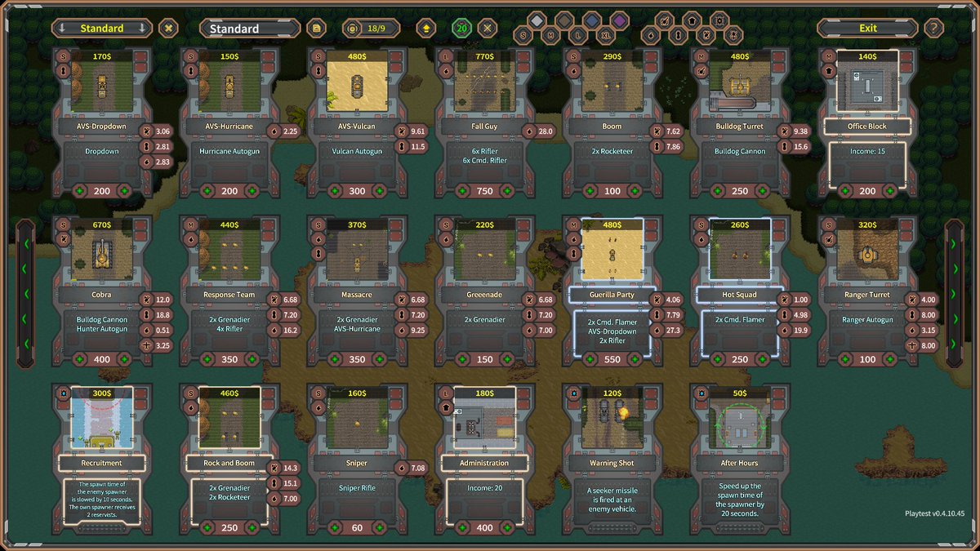Click the right side page arrows strip
Image resolution: width=980 pixels, height=551 pixels.
[x=954, y=293]
